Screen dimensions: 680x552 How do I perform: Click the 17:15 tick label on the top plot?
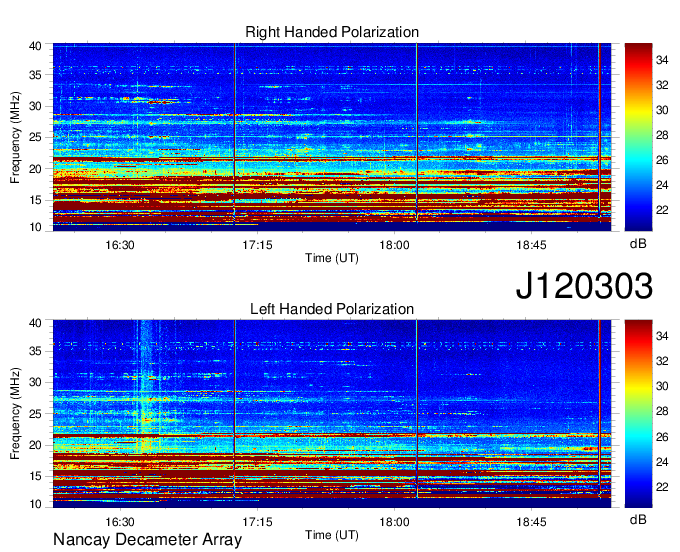click(257, 245)
